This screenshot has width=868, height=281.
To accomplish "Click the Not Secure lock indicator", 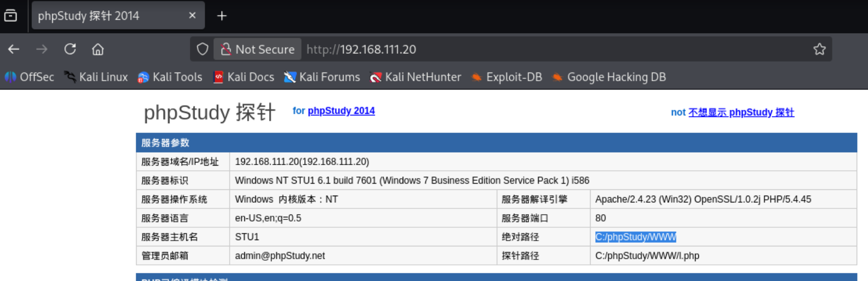I will click(258, 49).
